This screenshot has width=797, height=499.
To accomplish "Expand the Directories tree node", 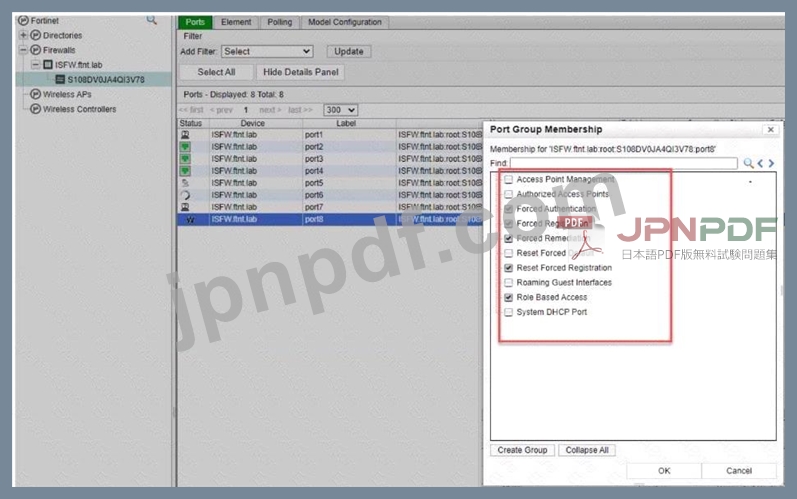I will click(23, 35).
